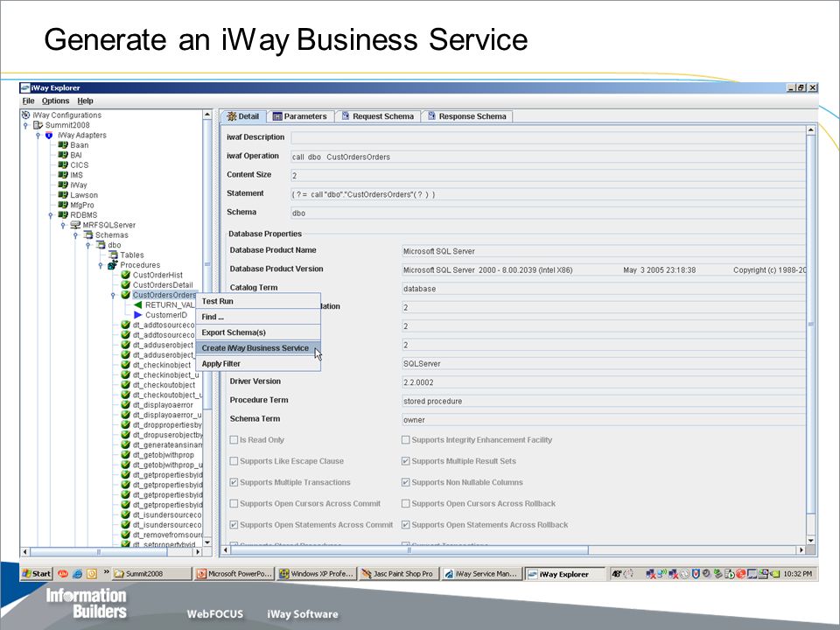Viewport: 840px width, 630px height.
Task: Click the MfgPro adapter icon
Action: 63,205
